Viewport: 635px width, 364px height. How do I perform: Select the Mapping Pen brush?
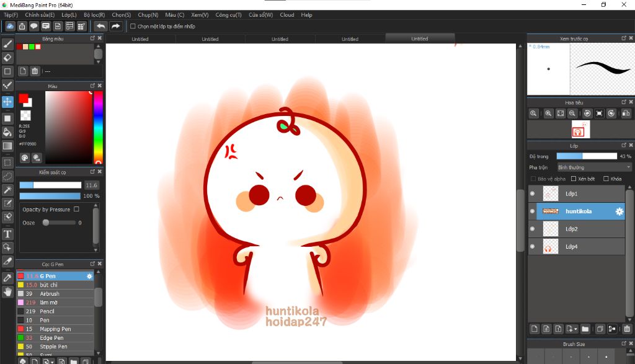(x=55, y=329)
